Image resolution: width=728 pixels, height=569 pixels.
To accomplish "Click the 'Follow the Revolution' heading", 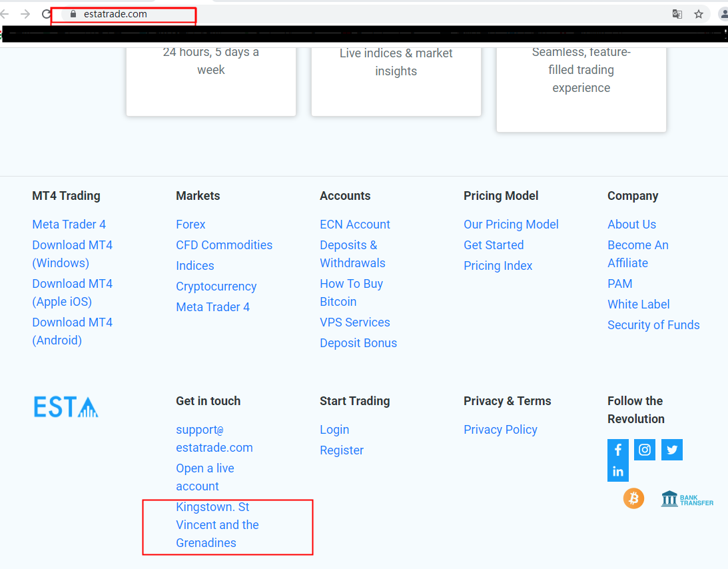I will tap(635, 410).
